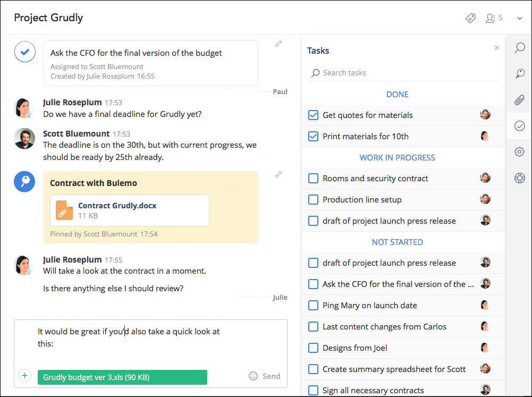532x397 pixels.
Task: Uncheck Get quotes for materials
Action: [x=313, y=115]
